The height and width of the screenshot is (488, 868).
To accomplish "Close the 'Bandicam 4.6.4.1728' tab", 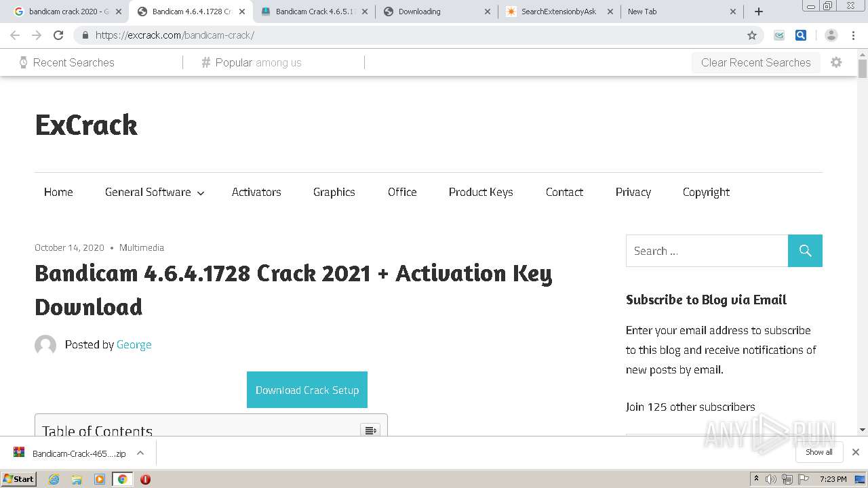I will (242, 12).
